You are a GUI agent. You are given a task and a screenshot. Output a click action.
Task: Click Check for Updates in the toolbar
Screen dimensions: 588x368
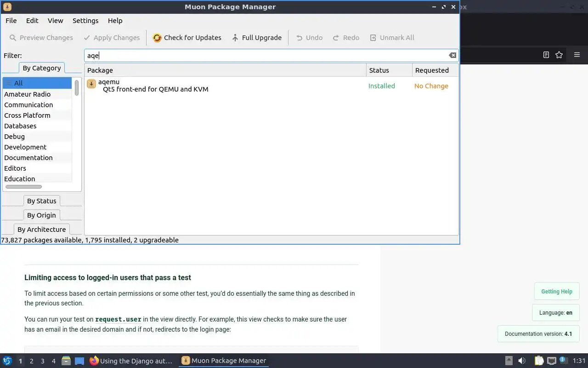(187, 38)
